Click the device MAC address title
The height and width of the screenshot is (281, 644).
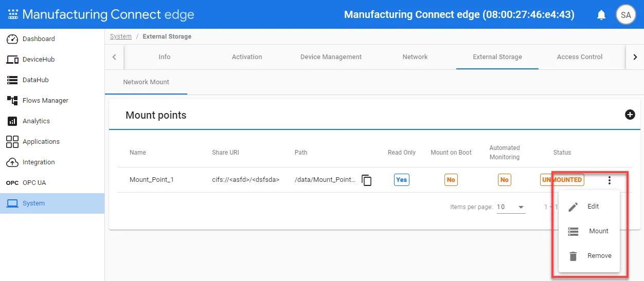point(459,14)
